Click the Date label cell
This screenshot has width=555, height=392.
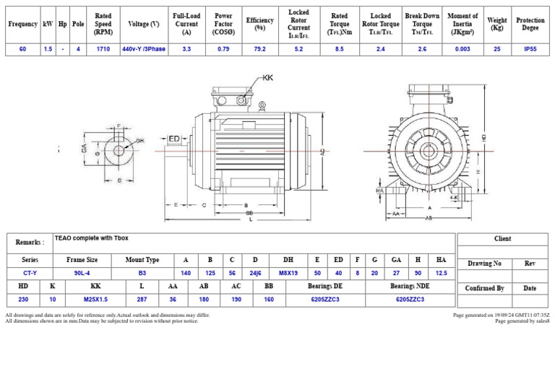point(530,289)
